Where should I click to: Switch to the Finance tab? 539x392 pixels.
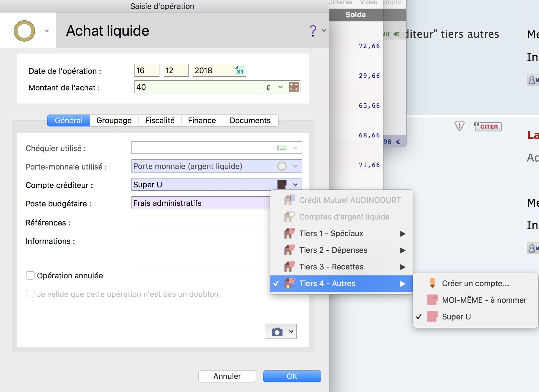pyautogui.click(x=202, y=120)
